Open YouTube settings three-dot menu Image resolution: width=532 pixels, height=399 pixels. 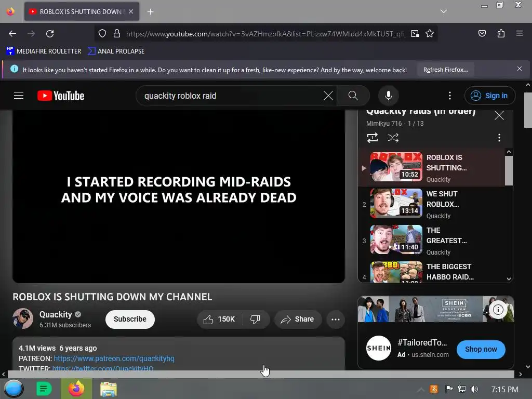pos(450,96)
